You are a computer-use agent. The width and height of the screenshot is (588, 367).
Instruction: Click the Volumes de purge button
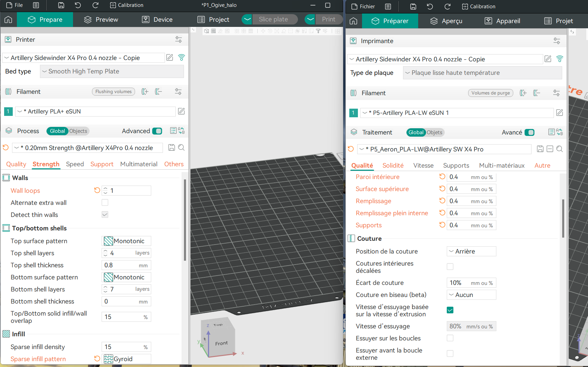coord(491,93)
